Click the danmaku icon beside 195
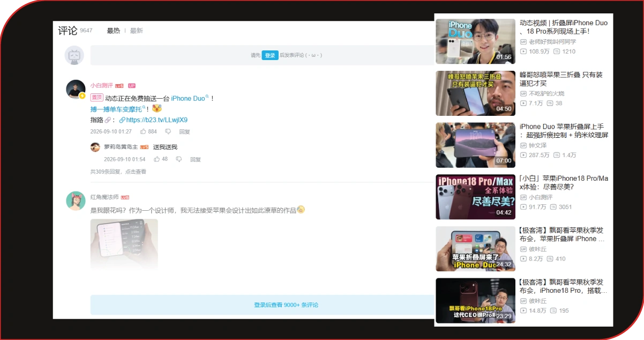644x340 pixels. (x=553, y=311)
